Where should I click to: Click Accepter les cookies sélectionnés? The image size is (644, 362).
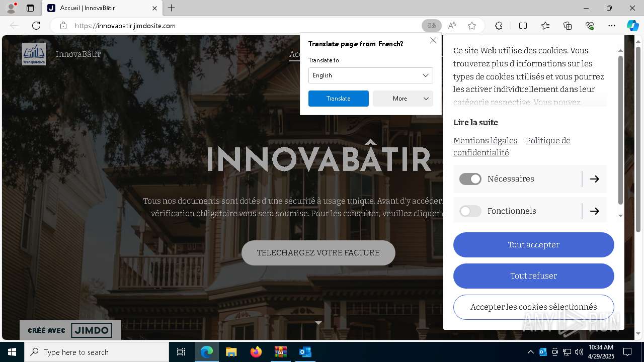tap(534, 307)
